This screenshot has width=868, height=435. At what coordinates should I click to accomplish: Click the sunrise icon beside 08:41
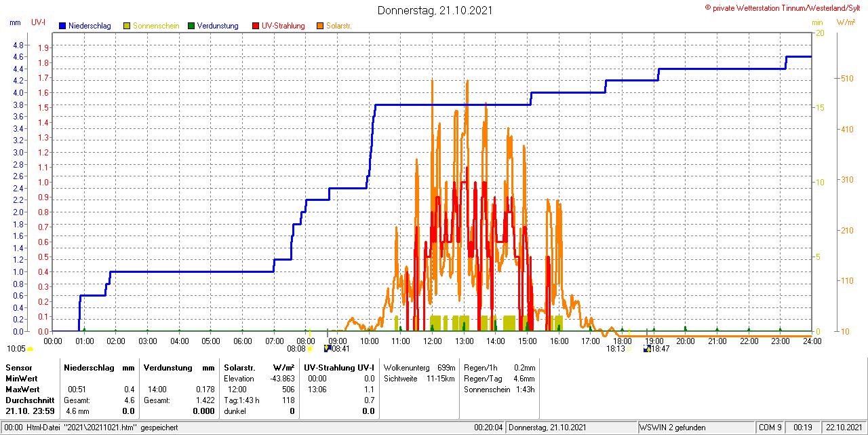click(x=328, y=349)
